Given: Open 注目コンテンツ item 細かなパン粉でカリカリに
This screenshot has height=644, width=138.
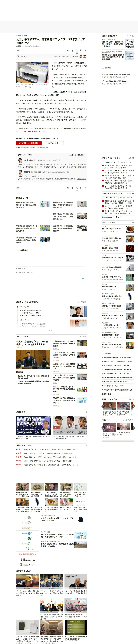Looking at the screenshot, I should (112, 229).
